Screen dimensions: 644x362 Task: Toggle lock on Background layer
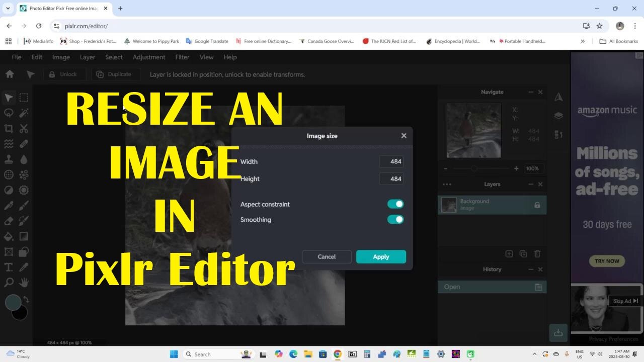point(537,205)
